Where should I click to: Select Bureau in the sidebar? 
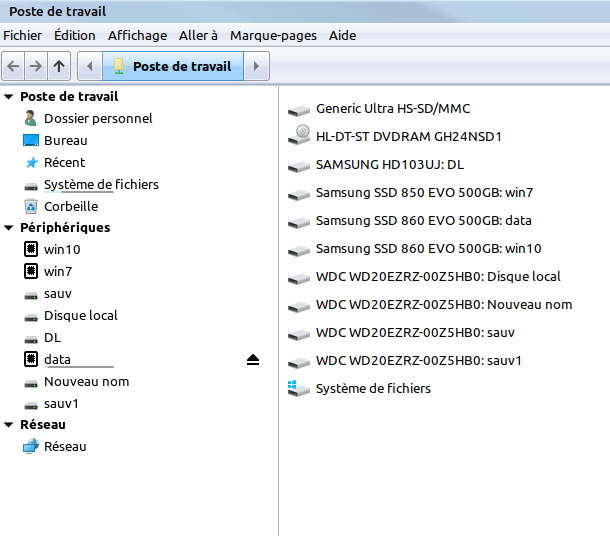coord(66,140)
